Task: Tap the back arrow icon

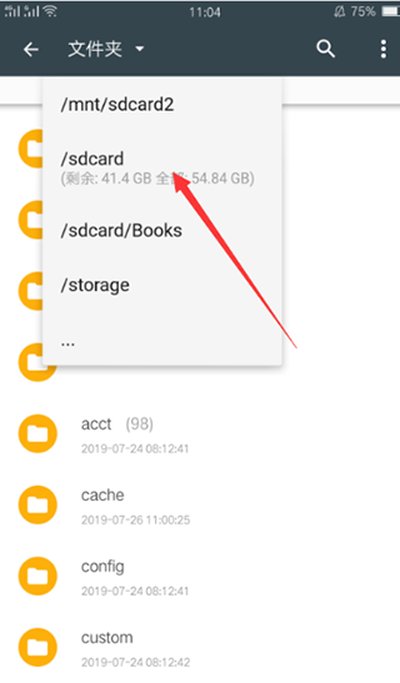Action: (31, 49)
